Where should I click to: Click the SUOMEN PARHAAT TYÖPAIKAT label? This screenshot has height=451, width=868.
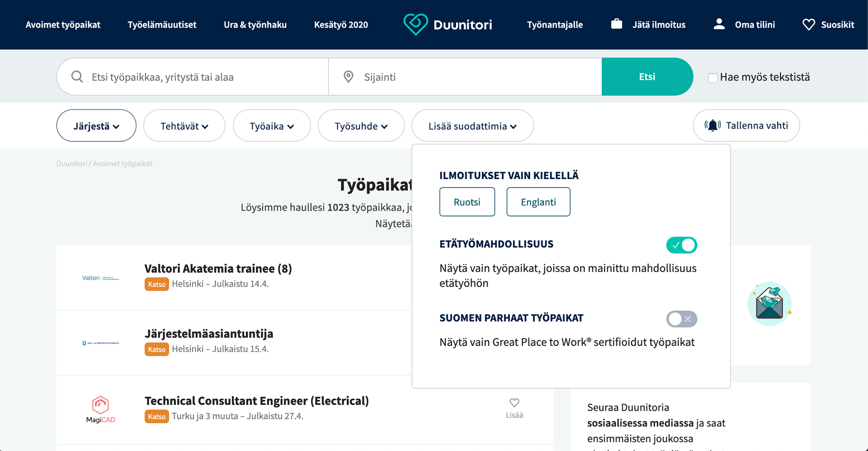click(x=512, y=318)
